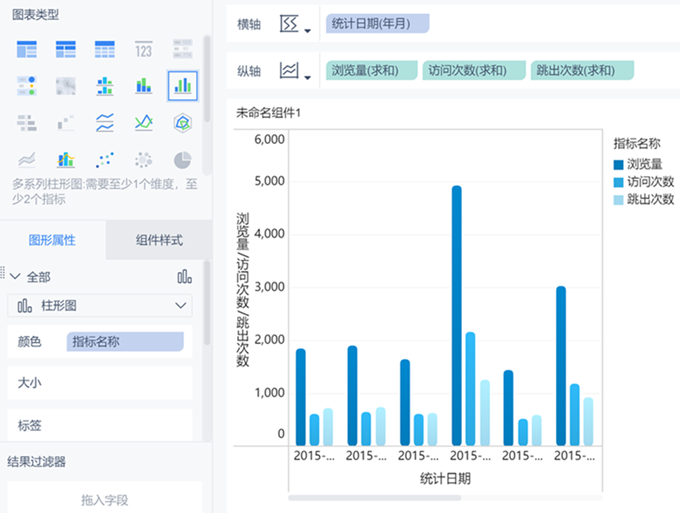Click the bar chart icon beside 全部
The height and width of the screenshot is (513, 680).
point(184,277)
